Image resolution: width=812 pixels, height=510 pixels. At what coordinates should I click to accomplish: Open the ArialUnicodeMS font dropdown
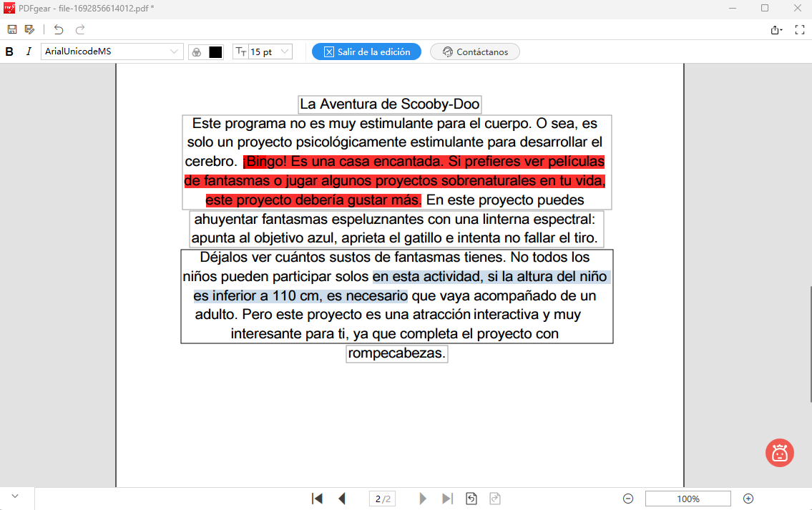[111, 52]
